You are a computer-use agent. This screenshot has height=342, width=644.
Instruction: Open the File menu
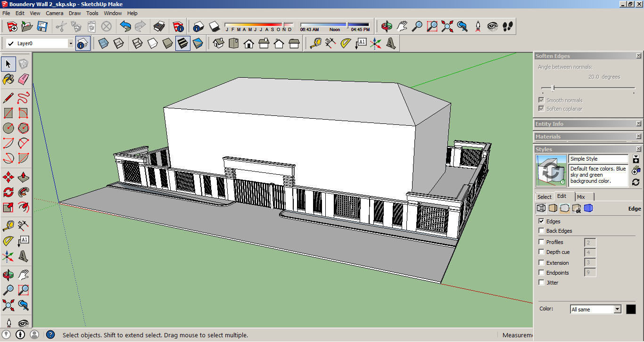pyautogui.click(x=6, y=13)
